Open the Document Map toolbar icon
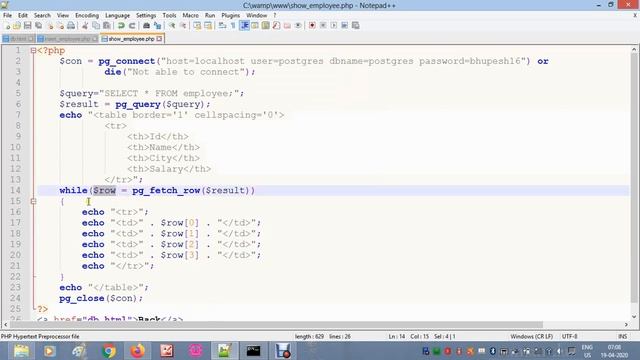 coord(266,26)
